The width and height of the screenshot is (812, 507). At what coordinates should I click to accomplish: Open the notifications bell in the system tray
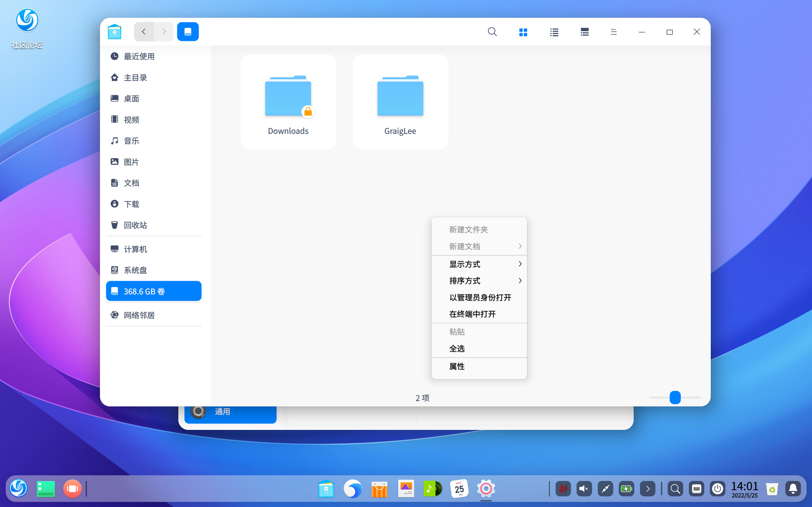pos(793,489)
